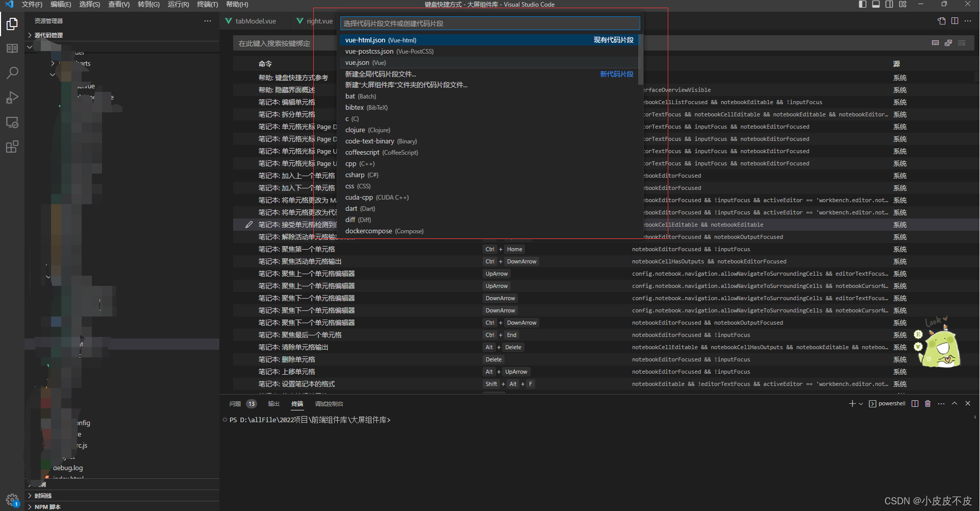Kill terminal with trash icon
980x511 pixels.
pyautogui.click(x=927, y=404)
